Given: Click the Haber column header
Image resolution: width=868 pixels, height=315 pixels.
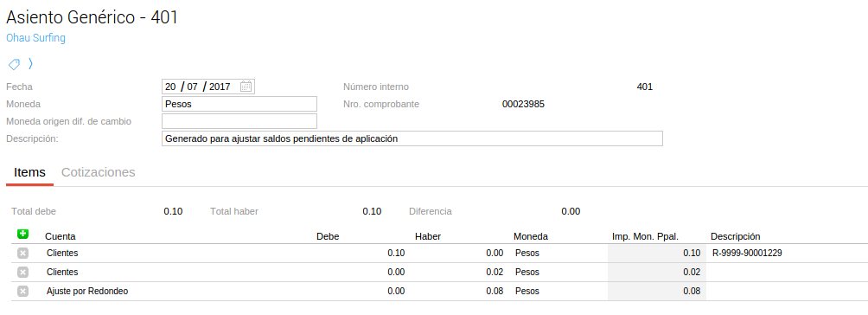Looking at the screenshot, I should (428, 236).
